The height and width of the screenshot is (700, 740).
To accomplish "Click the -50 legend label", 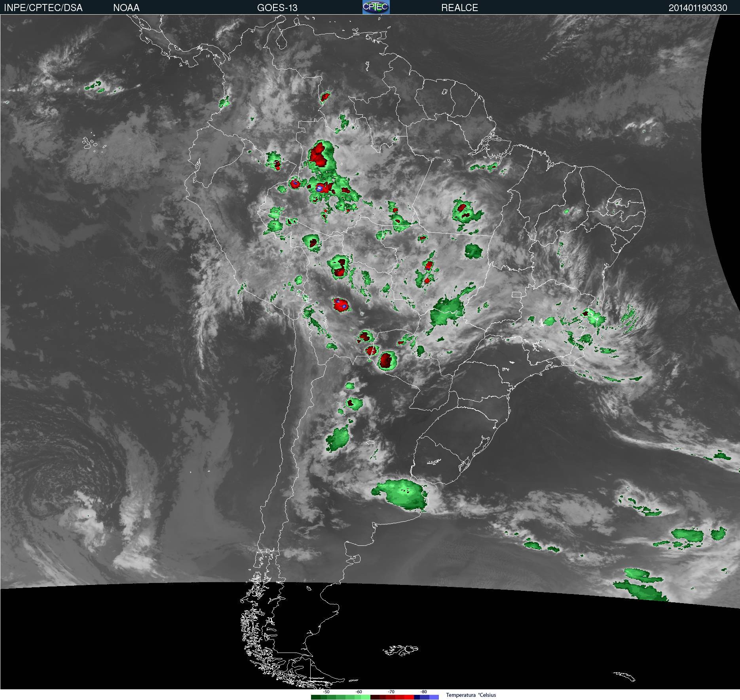I will (326, 692).
